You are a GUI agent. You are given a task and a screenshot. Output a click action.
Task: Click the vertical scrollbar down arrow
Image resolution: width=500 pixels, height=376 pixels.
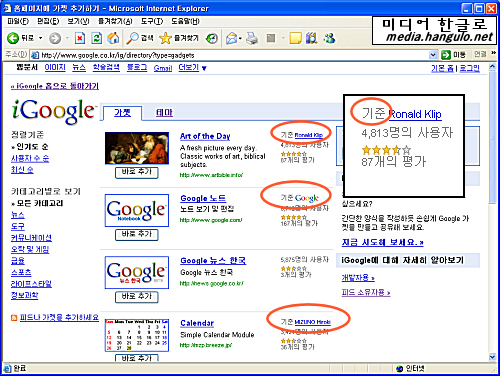(493, 357)
